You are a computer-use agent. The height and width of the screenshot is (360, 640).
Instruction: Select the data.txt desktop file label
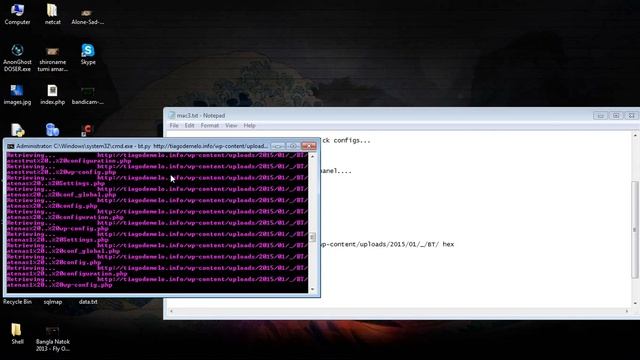pyautogui.click(x=88, y=302)
